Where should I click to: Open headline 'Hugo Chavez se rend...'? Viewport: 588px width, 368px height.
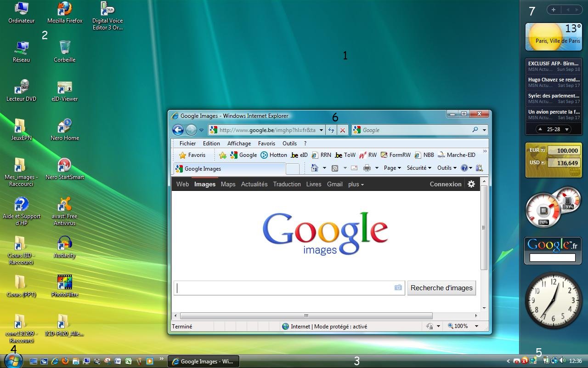554,80
